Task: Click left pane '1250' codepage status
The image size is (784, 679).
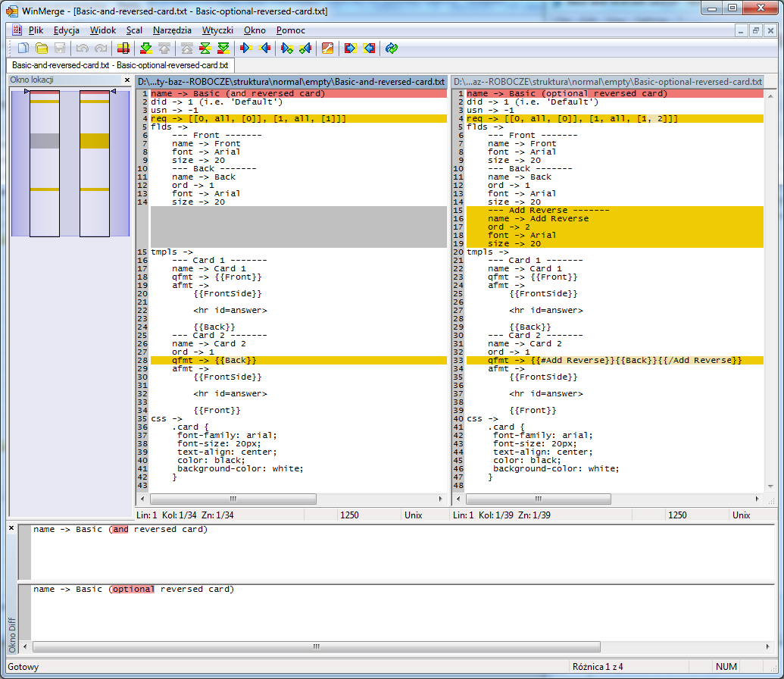Action: click(x=349, y=515)
